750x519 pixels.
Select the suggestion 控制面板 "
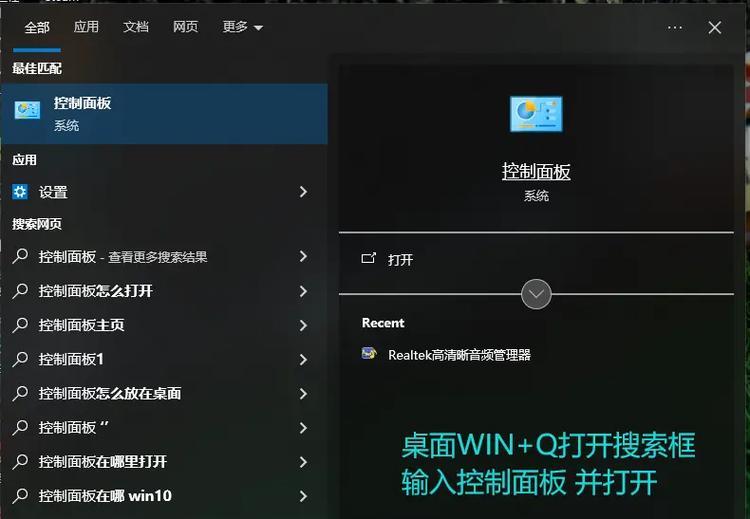coord(164,428)
